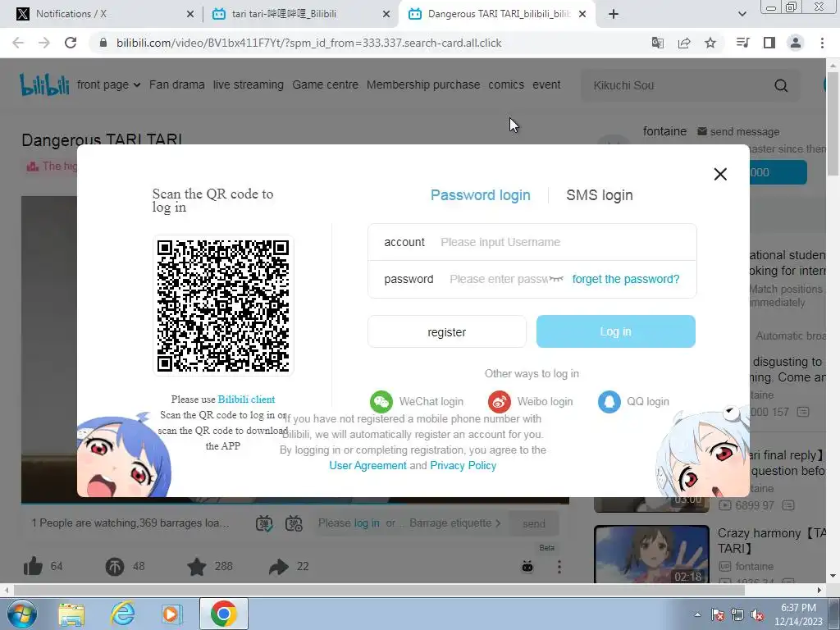Open a new browser tab
Screen dimensions: 840x630
click(614, 14)
